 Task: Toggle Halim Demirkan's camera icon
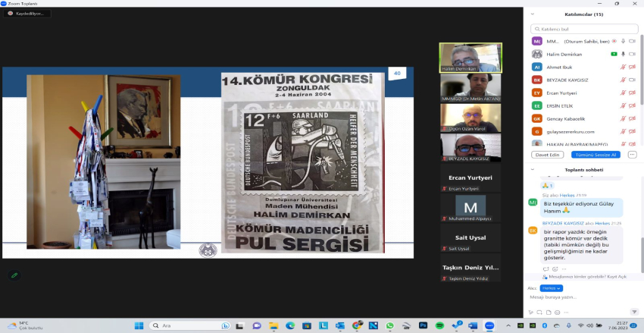click(x=632, y=54)
